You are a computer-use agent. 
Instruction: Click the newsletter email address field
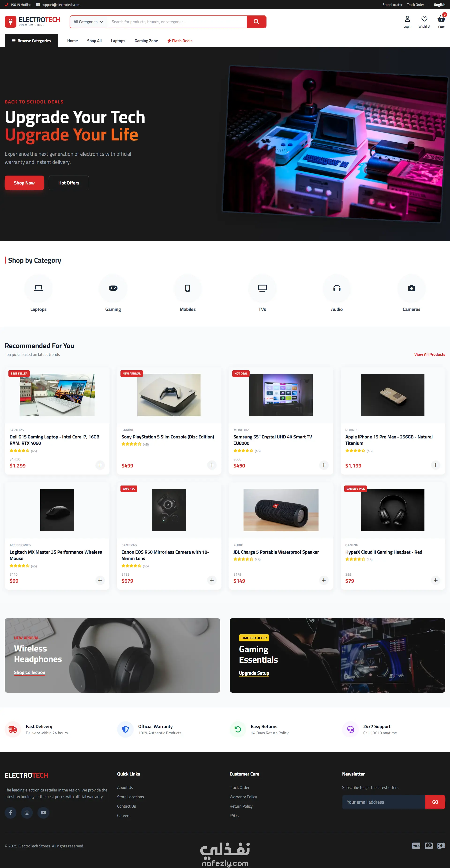click(x=383, y=802)
